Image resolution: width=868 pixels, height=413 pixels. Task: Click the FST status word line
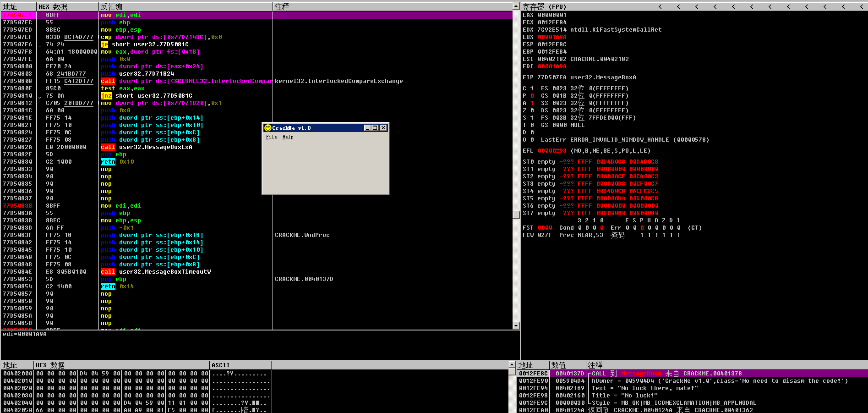(612, 228)
